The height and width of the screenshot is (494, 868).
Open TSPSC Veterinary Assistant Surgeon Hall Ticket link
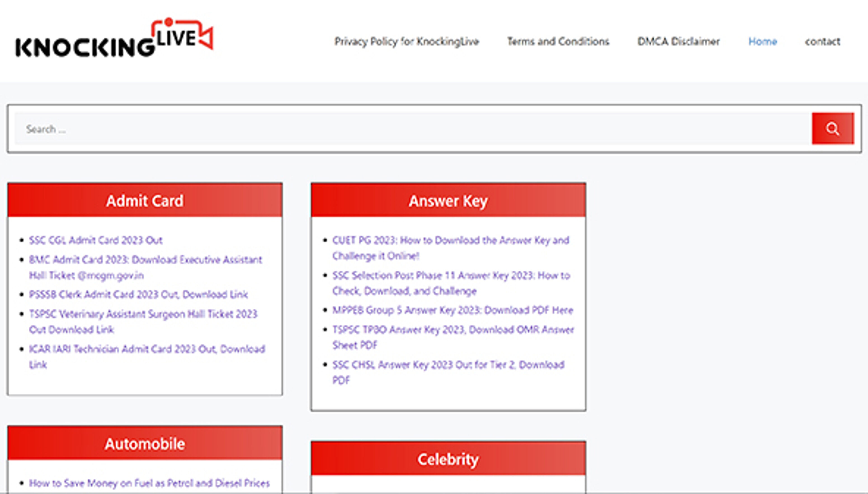143,314
